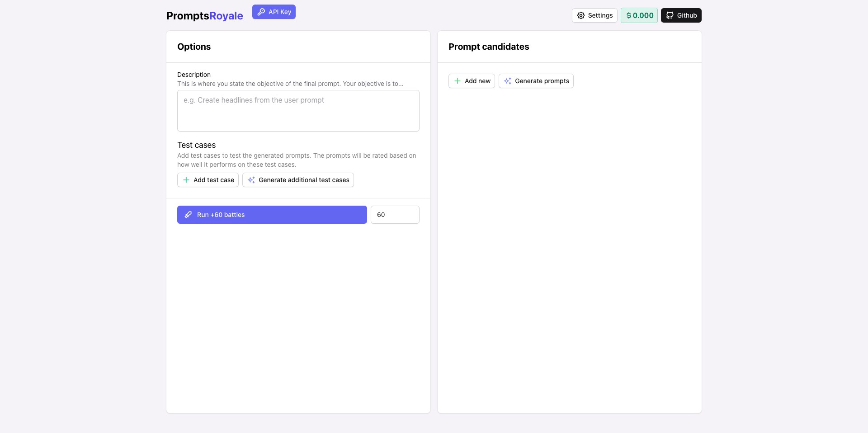Screen dimensions: 868x433
Task: Run +60 battles
Action: (272, 215)
